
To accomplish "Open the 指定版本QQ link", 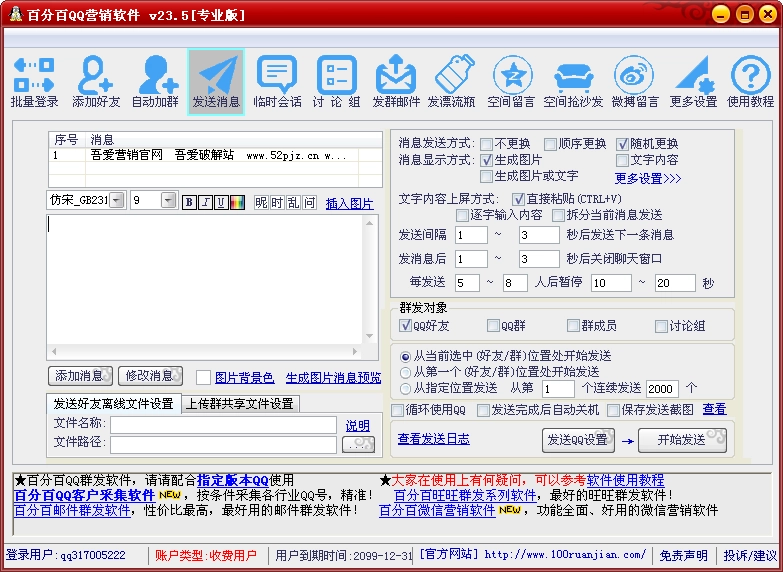I will pyautogui.click(x=233, y=481).
